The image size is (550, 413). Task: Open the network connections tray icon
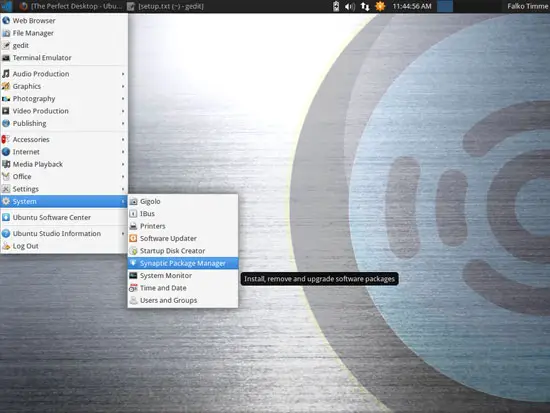[x=365, y=6]
